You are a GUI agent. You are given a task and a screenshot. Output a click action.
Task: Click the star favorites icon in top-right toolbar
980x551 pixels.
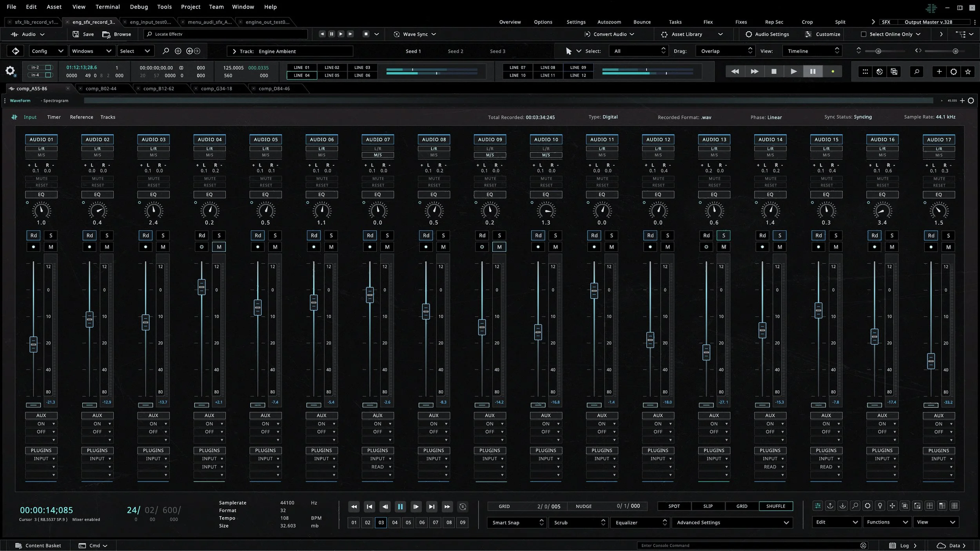(x=968, y=72)
